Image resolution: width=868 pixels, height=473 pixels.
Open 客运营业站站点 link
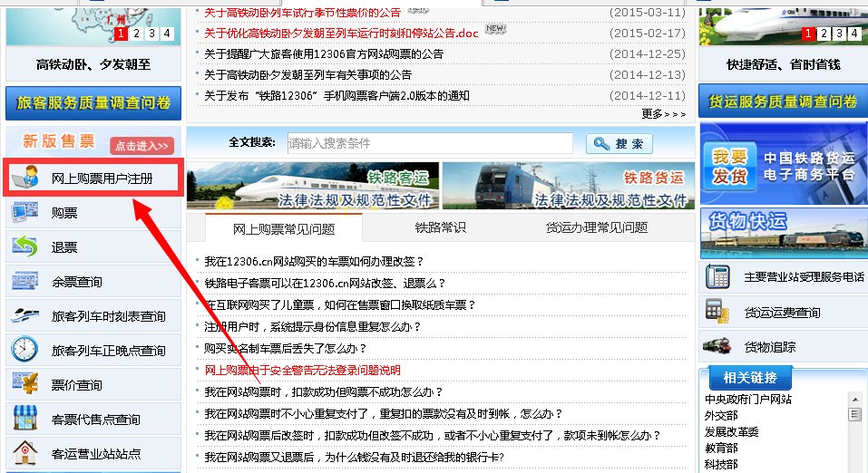click(96, 454)
